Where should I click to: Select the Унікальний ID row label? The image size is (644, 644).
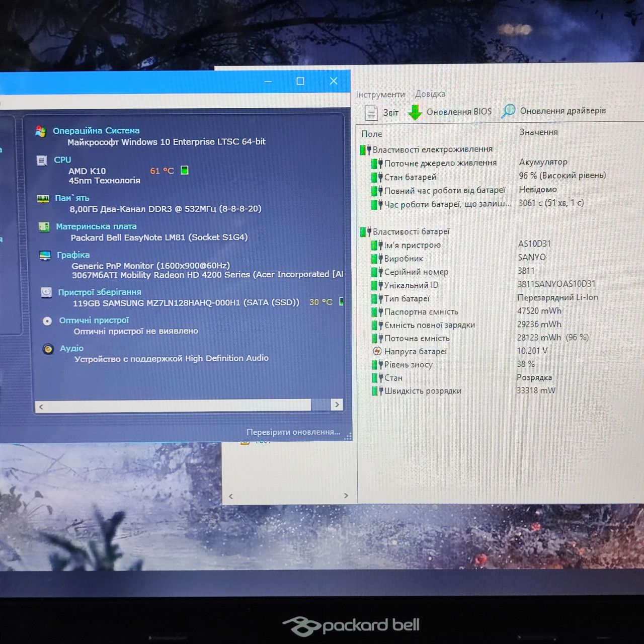point(411,285)
